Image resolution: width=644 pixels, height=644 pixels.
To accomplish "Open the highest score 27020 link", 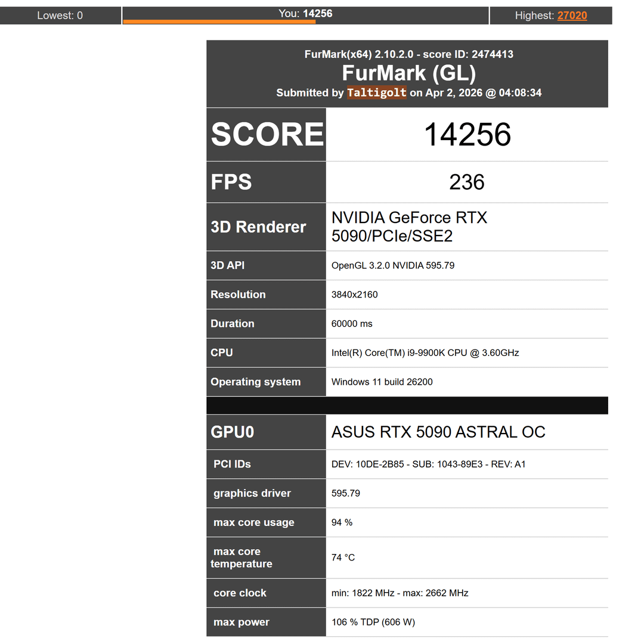I will coord(572,16).
